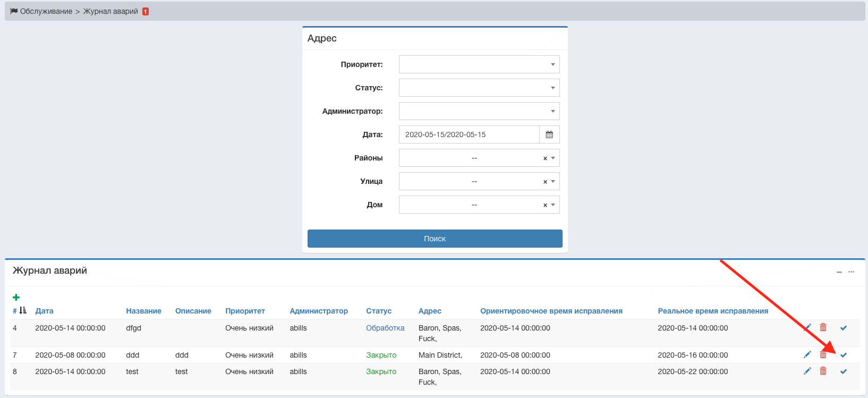Edit accident entry dfgd with pencil icon

807,328
